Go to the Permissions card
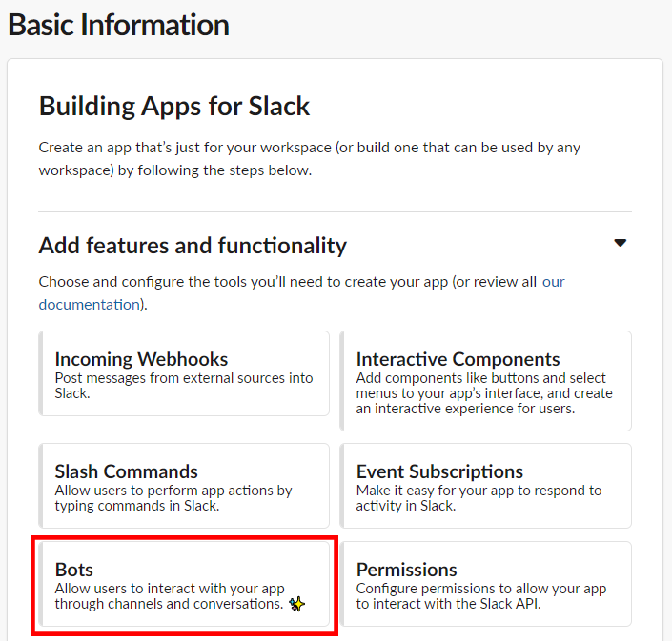 (x=485, y=584)
